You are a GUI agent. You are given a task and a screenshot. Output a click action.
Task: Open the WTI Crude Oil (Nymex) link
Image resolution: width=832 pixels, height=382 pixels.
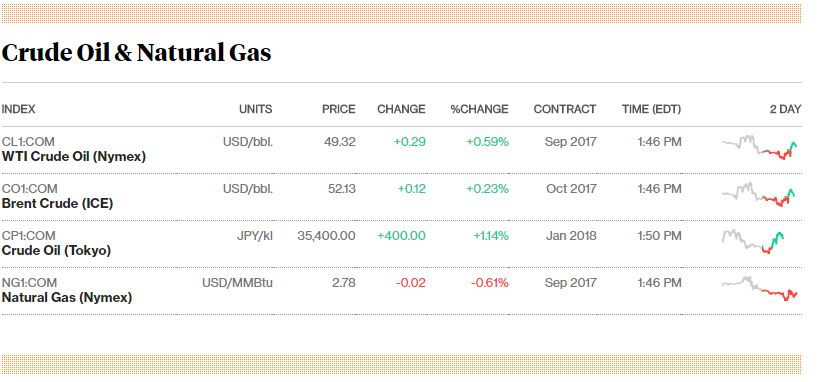[x=74, y=157]
